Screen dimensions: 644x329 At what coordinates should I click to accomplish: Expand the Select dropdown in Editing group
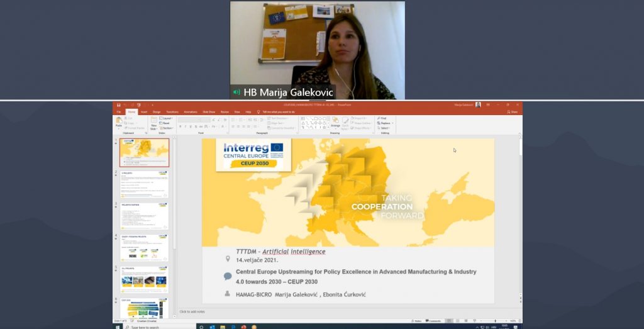point(384,128)
